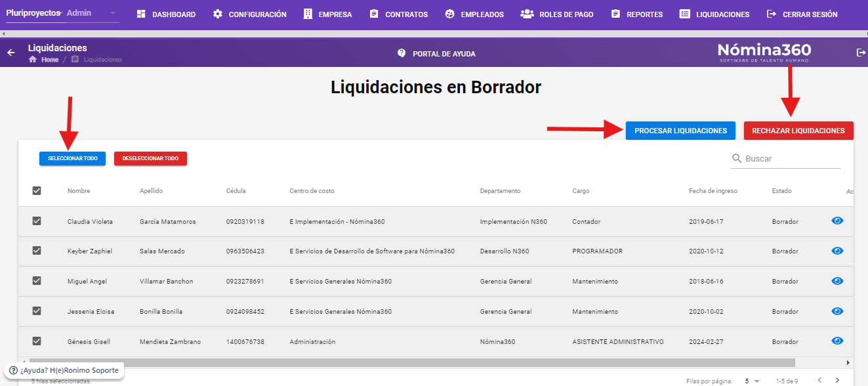This screenshot has height=386, width=868.
Task: Uncheck the row for Claudia Violeta
Action: (37, 221)
